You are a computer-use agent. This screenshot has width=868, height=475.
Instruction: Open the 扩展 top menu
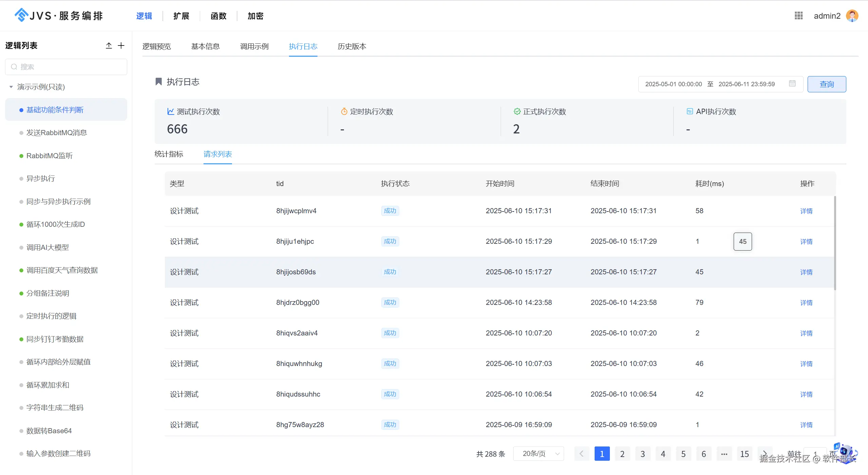pos(181,16)
